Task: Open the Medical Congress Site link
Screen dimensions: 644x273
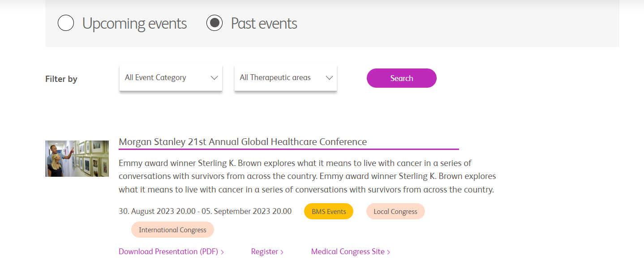Action: click(348, 252)
